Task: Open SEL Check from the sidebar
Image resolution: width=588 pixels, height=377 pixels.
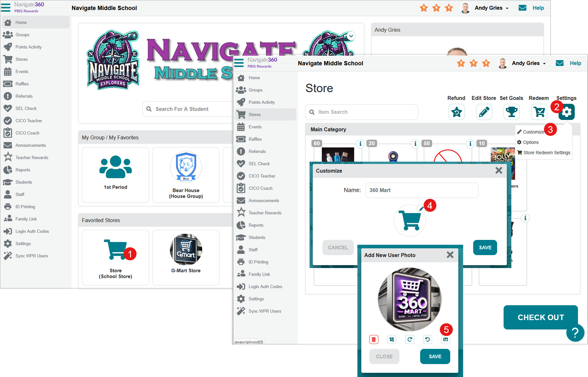Action: (258, 164)
